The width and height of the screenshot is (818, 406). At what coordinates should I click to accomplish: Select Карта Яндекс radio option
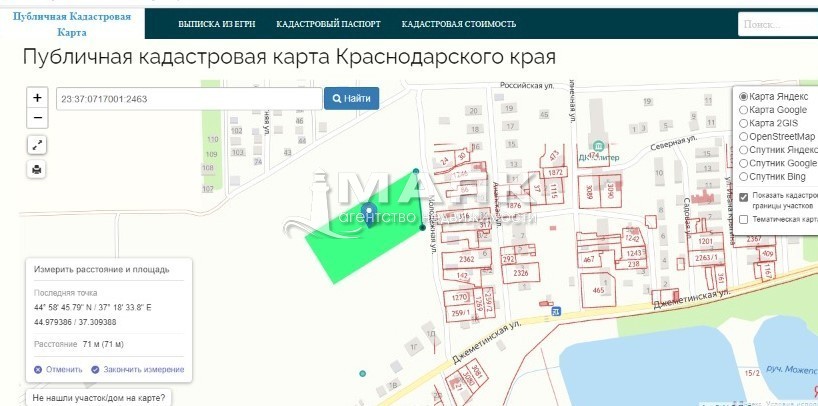coord(743,96)
